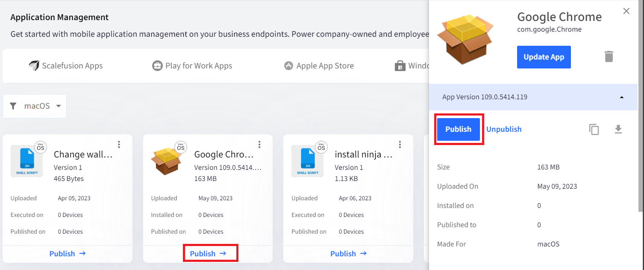Image resolution: width=644 pixels, height=270 pixels.
Task: Click the Play for Work briefcase icon
Action: tap(157, 66)
